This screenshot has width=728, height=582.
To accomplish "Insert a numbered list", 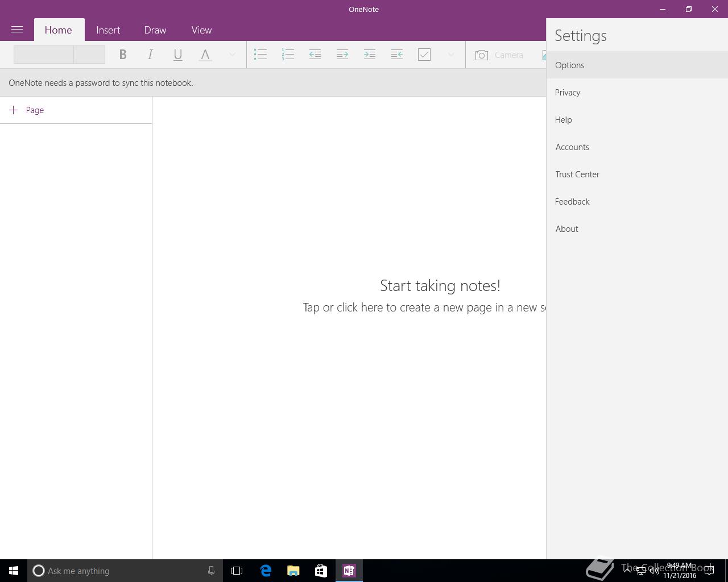I will [x=288, y=55].
